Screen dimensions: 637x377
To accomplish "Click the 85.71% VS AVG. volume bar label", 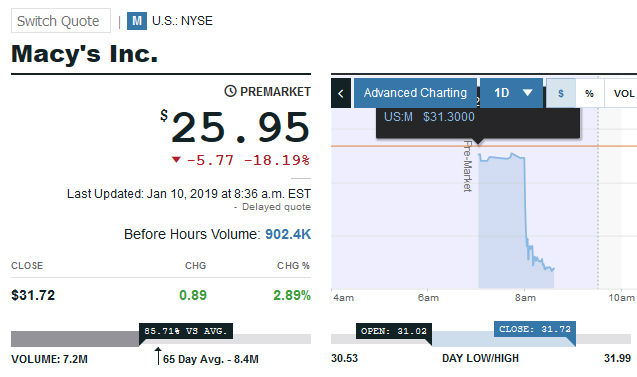I will click(186, 331).
